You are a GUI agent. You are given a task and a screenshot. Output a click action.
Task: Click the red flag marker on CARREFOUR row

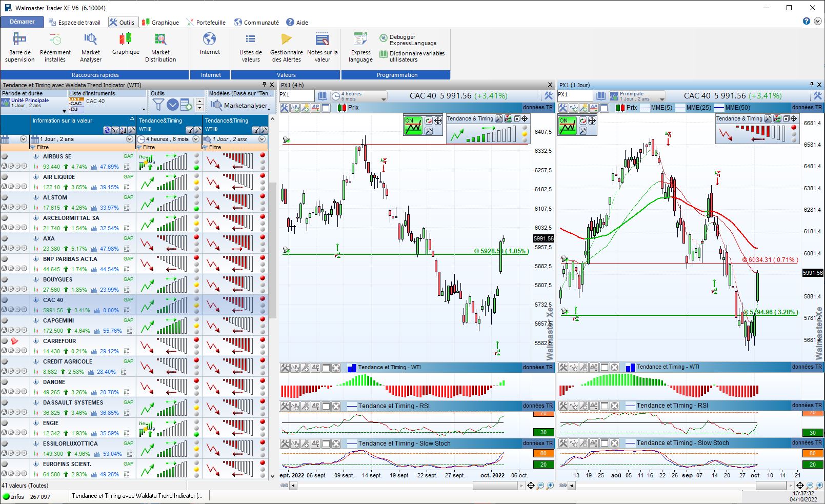point(14,341)
